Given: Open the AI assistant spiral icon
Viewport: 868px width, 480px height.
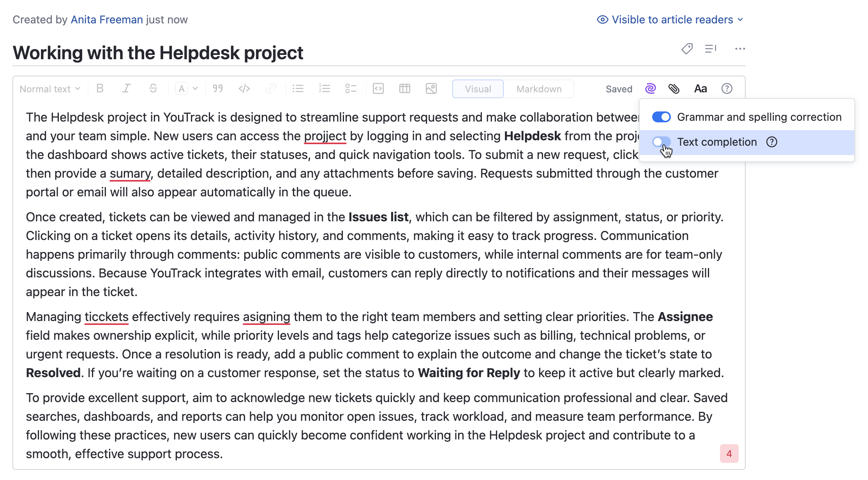Looking at the screenshot, I should pos(650,89).
